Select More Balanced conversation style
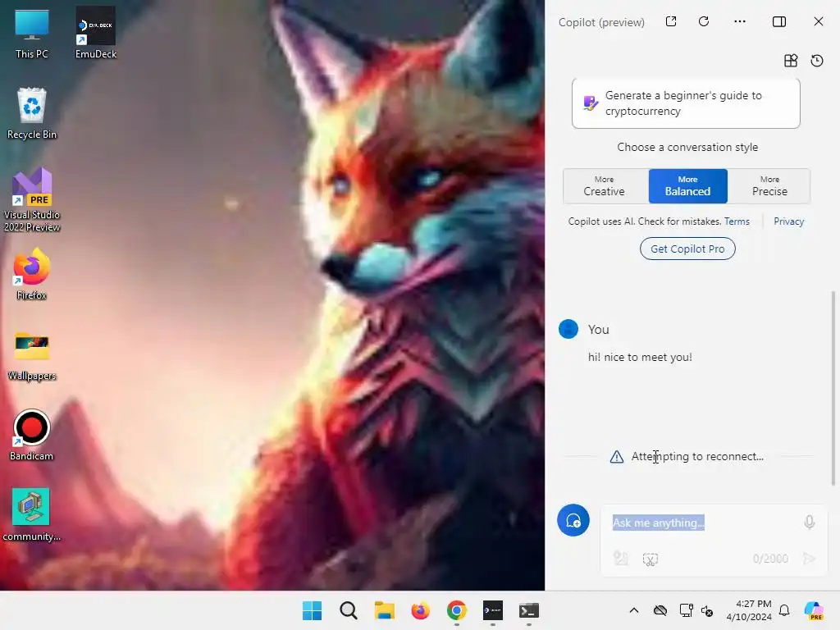Image resolution: width=840 pixels, height=630 pixels. coord(688,186)
